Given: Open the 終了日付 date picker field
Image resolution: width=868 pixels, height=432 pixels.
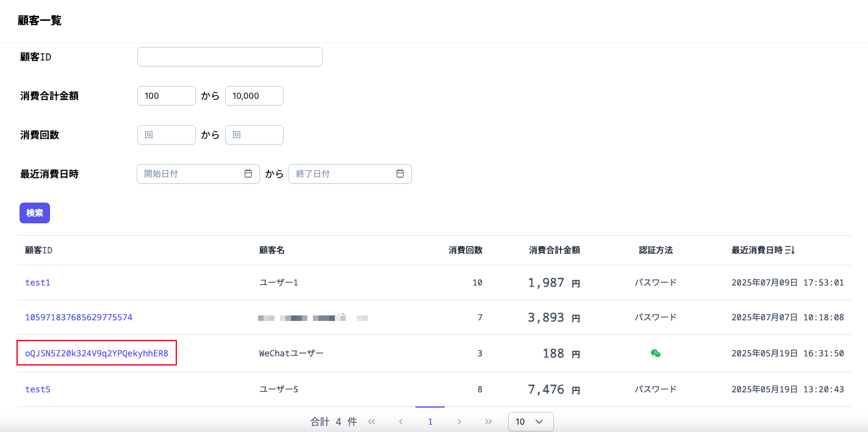Looking at the screenshot, I should coord(350,174).
